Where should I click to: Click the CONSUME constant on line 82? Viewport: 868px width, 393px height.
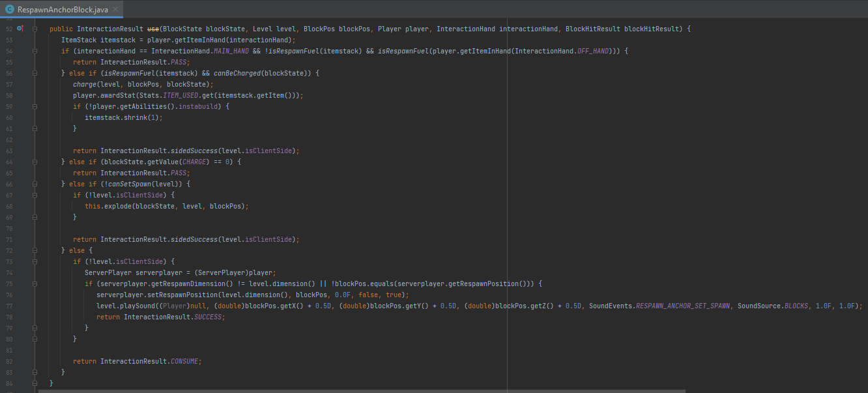[x=185, y=361]
